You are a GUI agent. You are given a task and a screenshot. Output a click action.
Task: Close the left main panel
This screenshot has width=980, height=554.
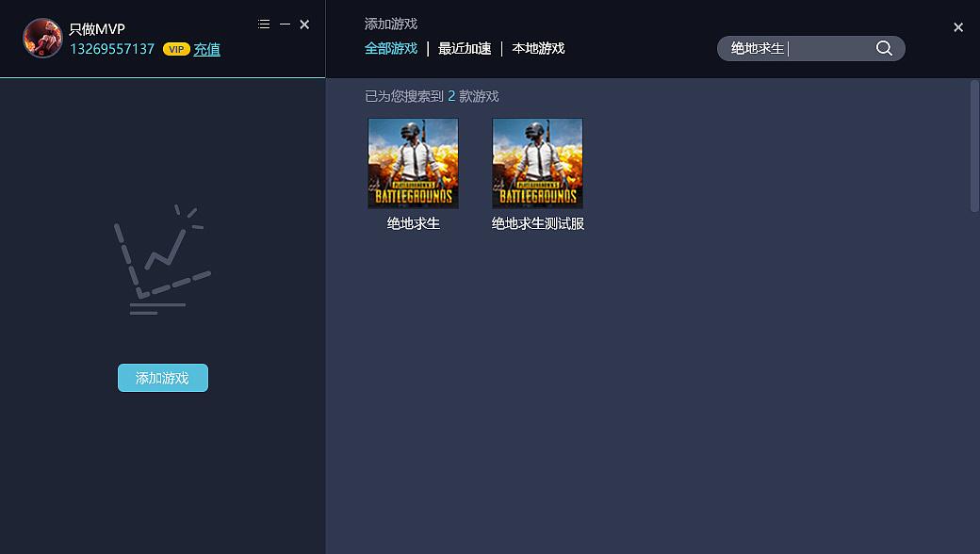(304, 24)
